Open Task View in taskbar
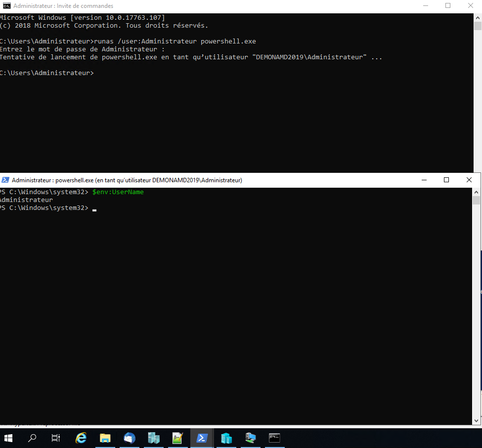Screen dimensions: 482x448 tap(56, 438)
